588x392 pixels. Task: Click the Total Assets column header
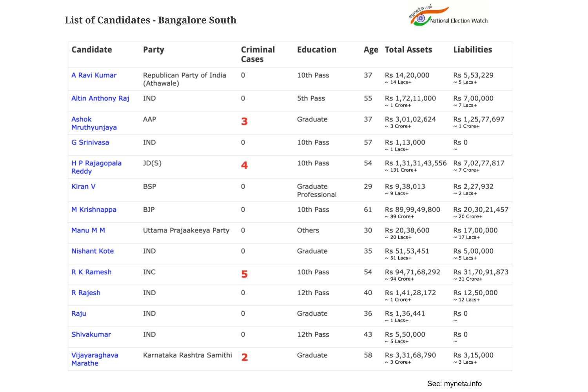[x=408, y=50]
